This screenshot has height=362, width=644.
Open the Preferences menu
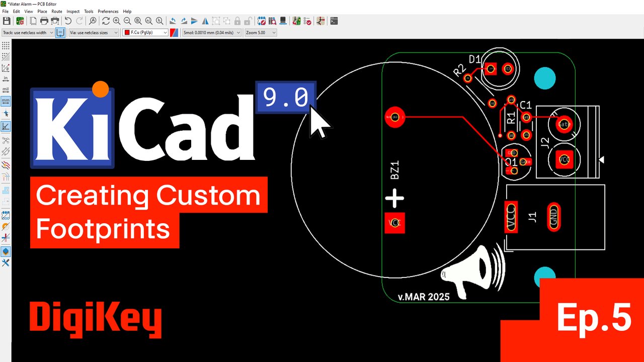pyautogui.click(x=108, y=11)
